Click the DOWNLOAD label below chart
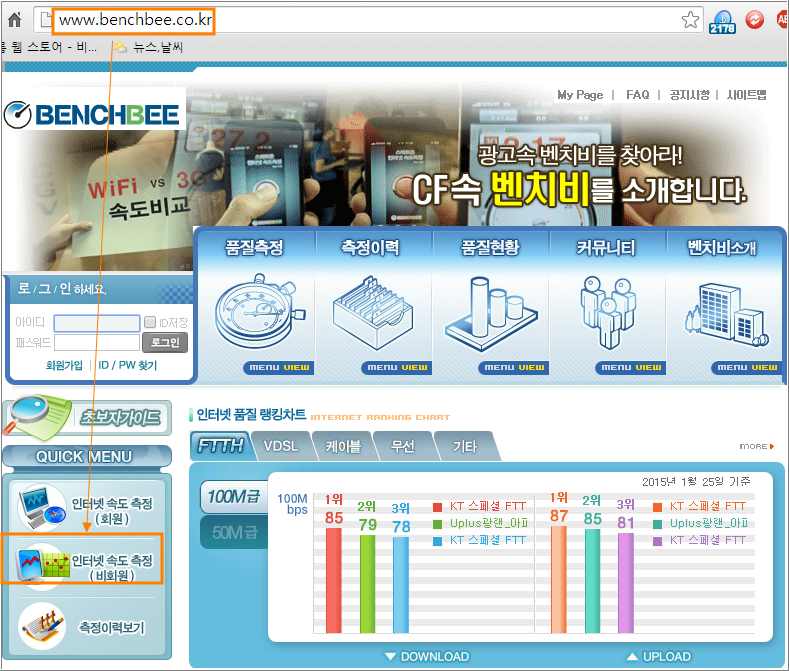This screenshot has height=671, width=789. (x=427, y=656)
